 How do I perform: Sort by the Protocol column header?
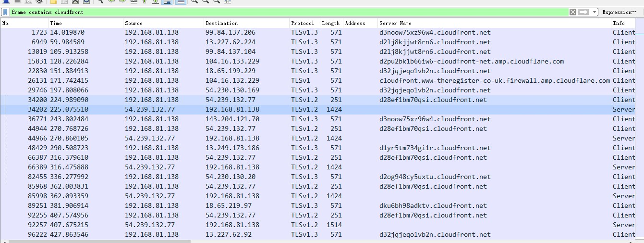[x=304, y=23]
